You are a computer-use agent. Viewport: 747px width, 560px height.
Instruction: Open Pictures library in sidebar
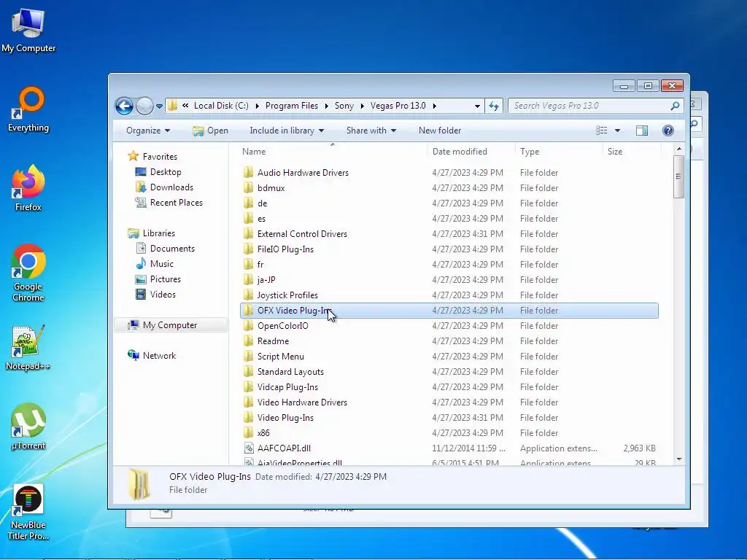[x=158, y=279]
